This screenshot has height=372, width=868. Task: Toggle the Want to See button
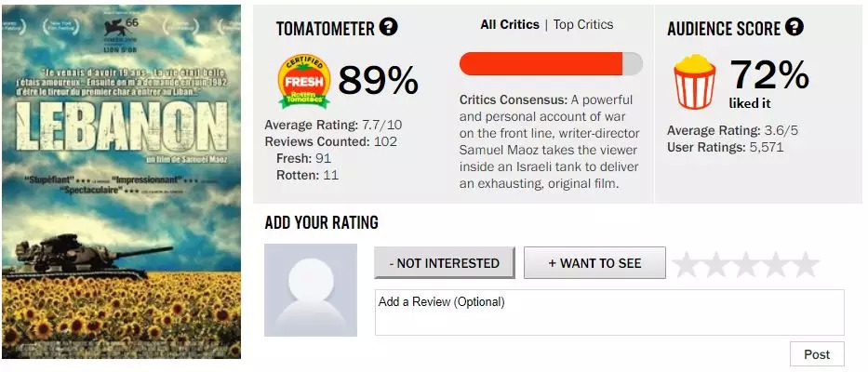pos(594,263)
